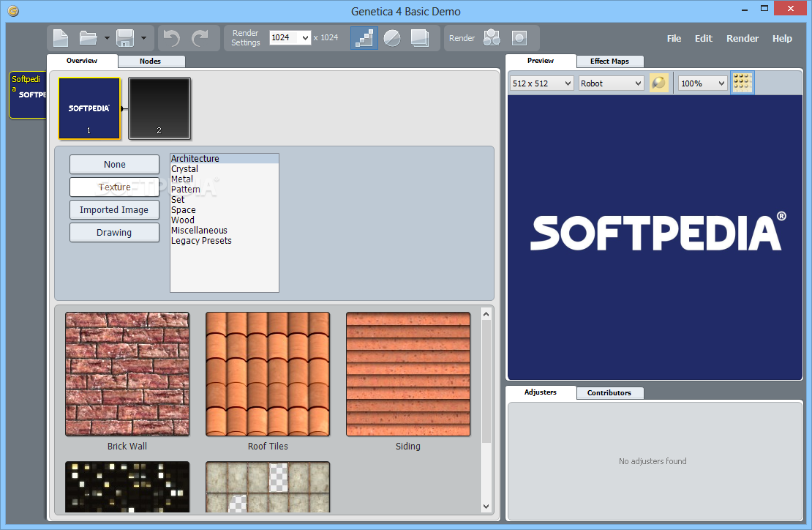The width and height of the screenshot is (812, 530).
Task: Click the single-sphere square Render icon
Action: coord(519,38)
